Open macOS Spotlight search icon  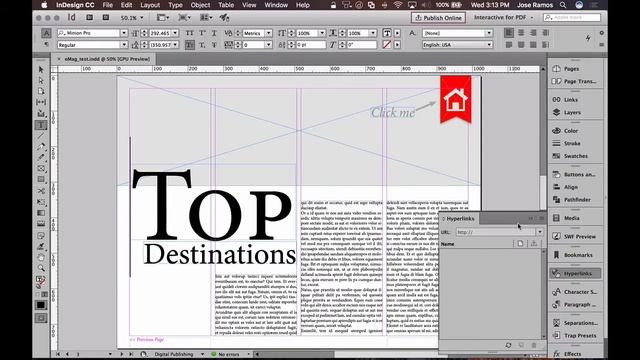563,5
